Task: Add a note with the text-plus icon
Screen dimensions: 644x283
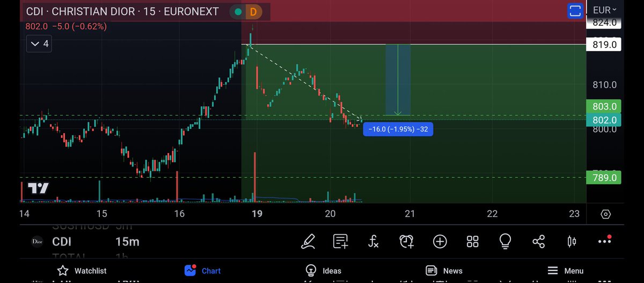Action: click(340, 242)
